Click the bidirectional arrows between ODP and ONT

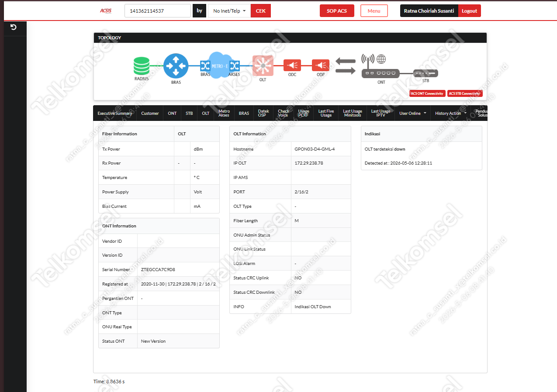[x=346, y=66]
